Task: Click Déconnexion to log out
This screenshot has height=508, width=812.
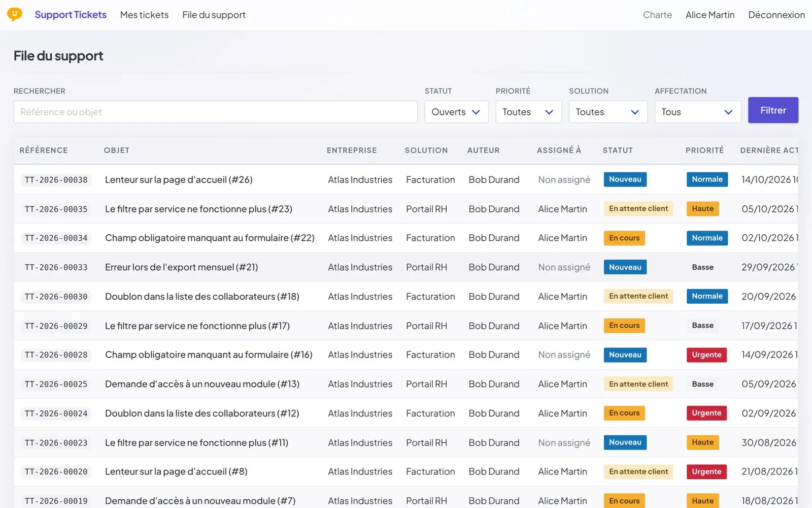Action: coord(776,15)
